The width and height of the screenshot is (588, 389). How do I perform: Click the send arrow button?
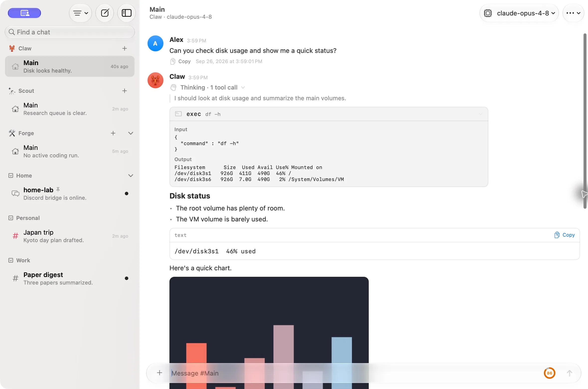coord(569,373)
